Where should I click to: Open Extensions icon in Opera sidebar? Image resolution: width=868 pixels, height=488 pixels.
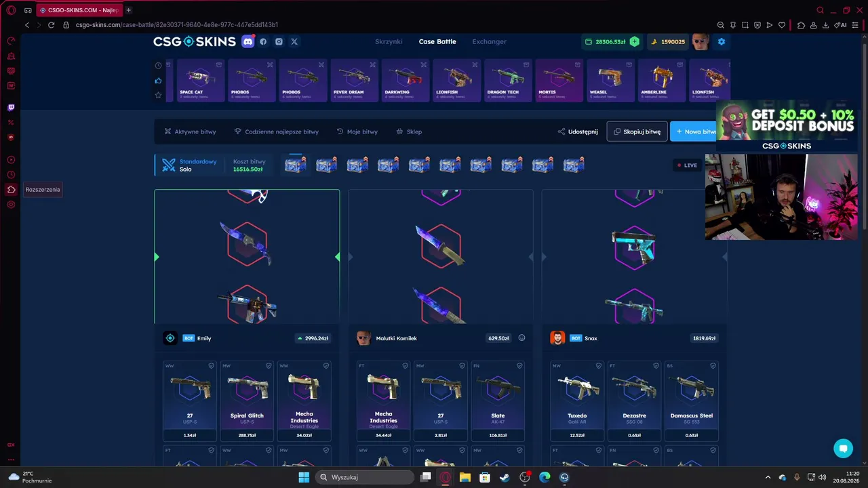point(11,189)
